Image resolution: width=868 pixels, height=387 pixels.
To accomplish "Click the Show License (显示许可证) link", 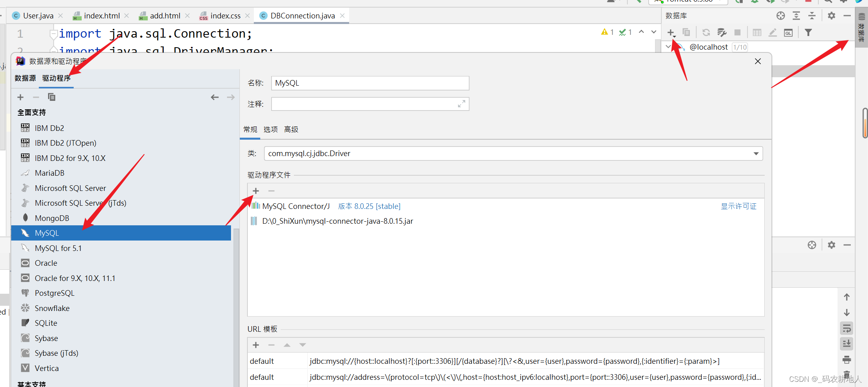I will pos(739,206).
